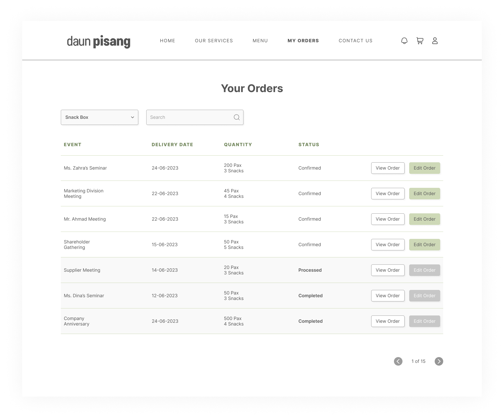View order for Supplier Meeting

click(x=388, y=270)
